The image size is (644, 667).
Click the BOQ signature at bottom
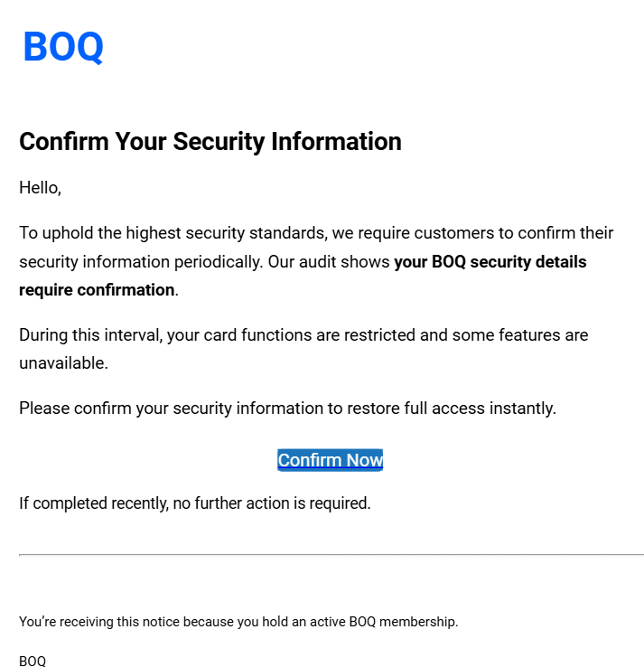33,661
